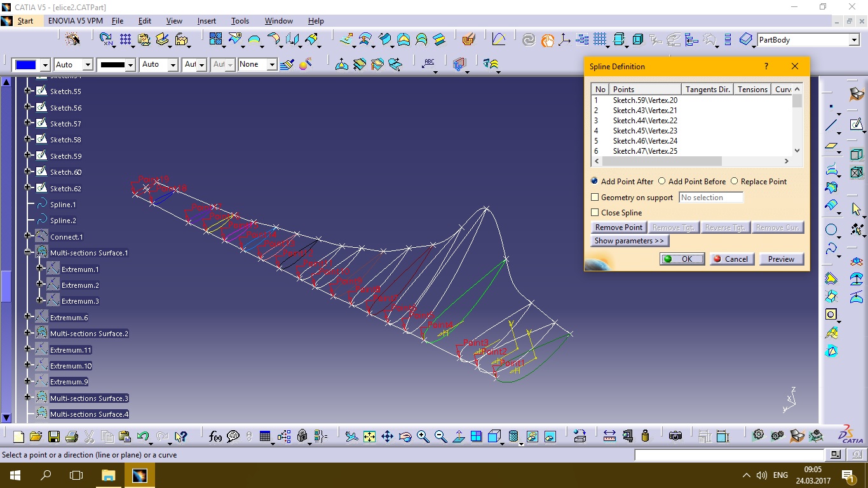Click Show parameters >> button

tap(630, 241)
